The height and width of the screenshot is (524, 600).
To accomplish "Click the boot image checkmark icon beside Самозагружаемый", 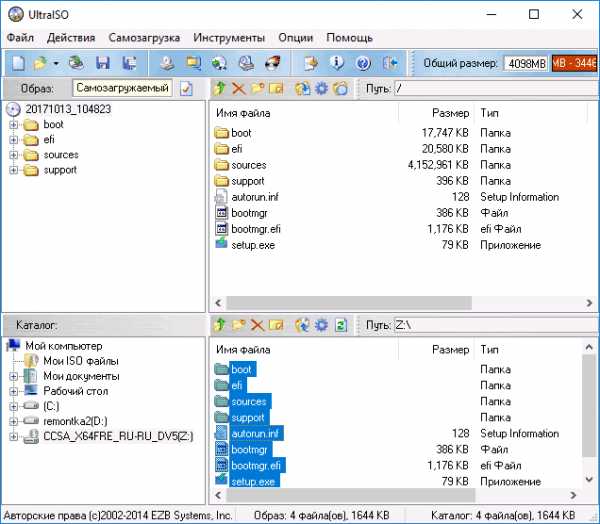I will (x=186, y=89).
